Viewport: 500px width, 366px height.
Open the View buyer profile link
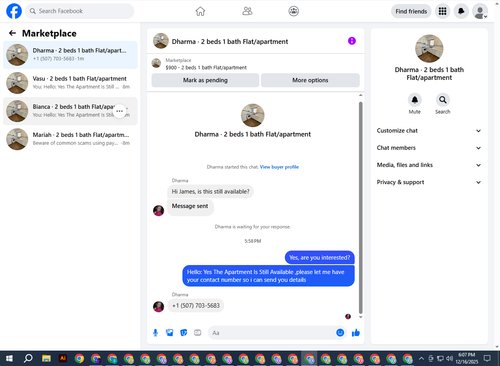click(279, 167)
